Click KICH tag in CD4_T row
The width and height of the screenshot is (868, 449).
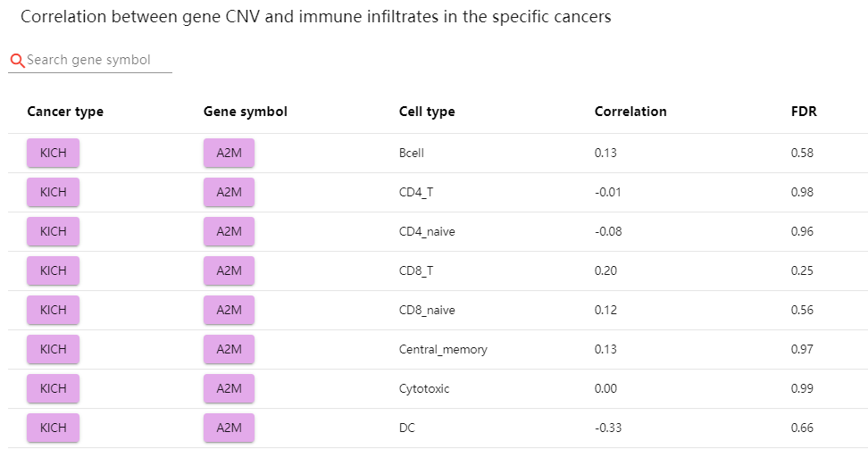[54, 192]
